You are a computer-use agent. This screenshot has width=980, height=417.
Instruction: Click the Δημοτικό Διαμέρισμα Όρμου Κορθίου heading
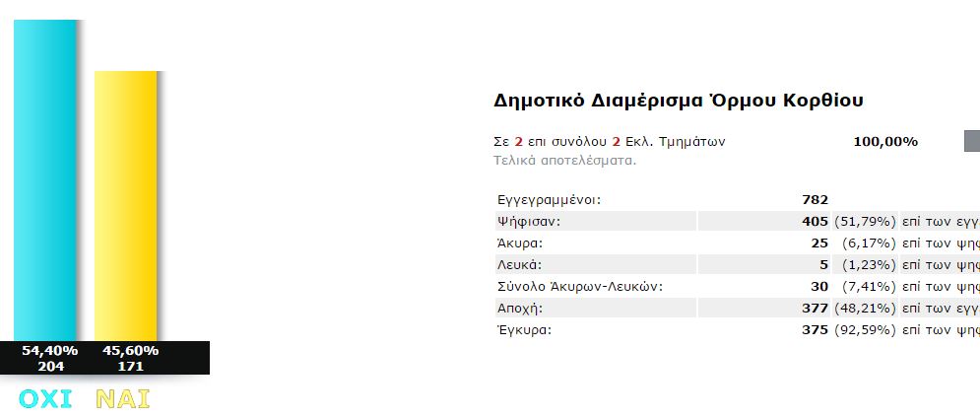pyautogui.click(x=679, y=101)
